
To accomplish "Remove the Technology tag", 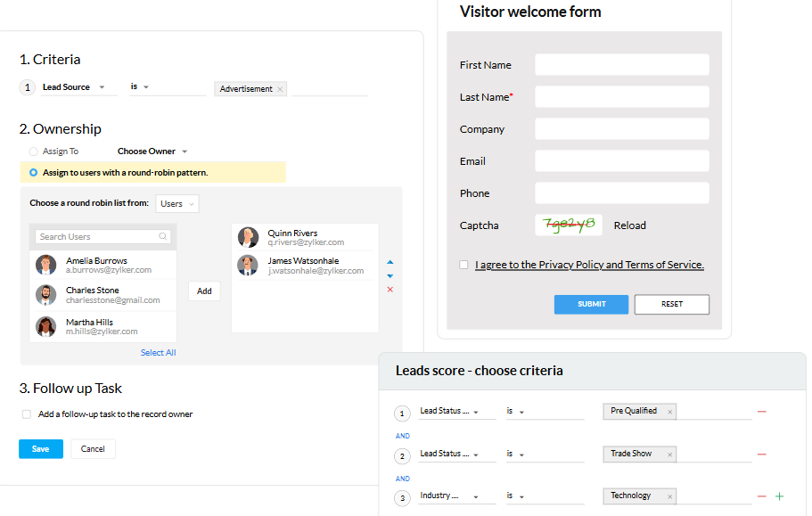I will point(669,497).
